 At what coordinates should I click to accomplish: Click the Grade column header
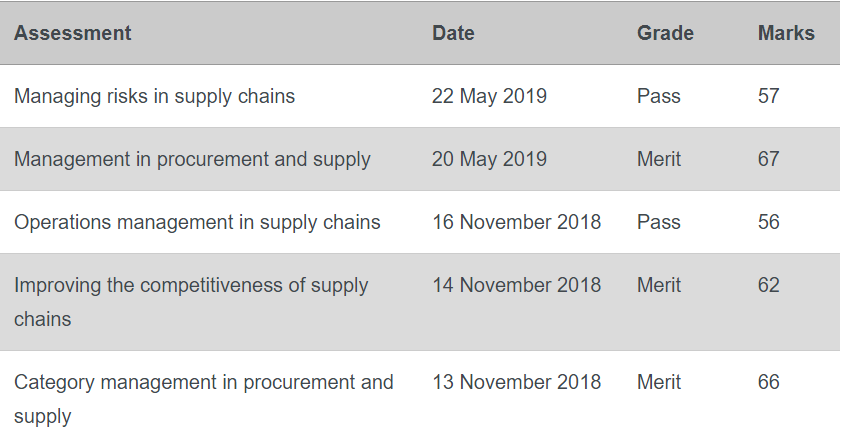(665, 33)
